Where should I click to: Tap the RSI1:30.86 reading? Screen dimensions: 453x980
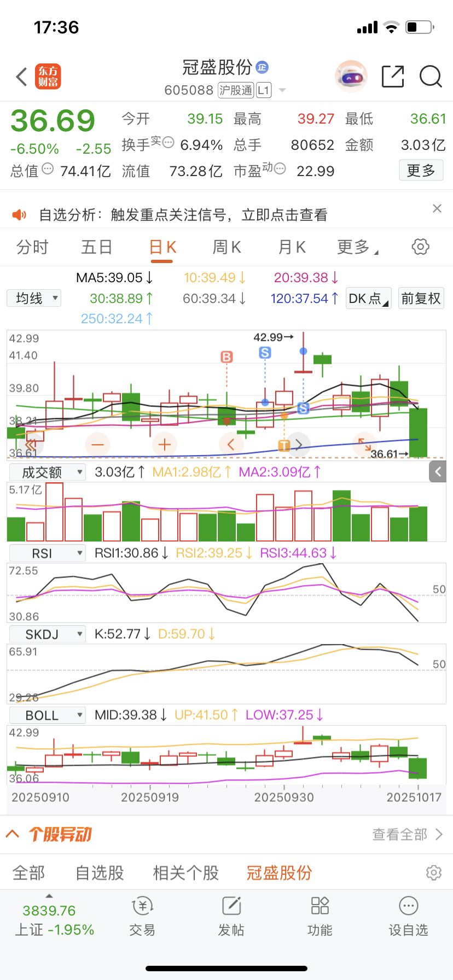coord(131,553)
